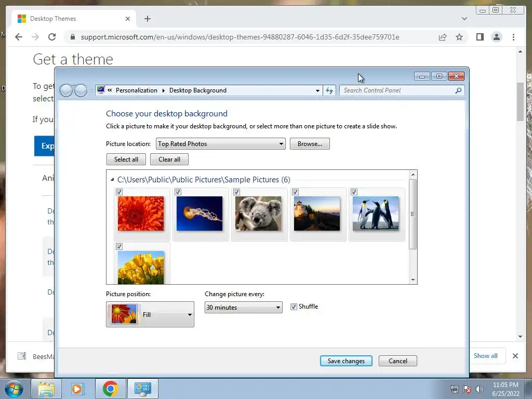
Task: Click the Personalization breadcrumb
Action: click(x=137, y=90)
